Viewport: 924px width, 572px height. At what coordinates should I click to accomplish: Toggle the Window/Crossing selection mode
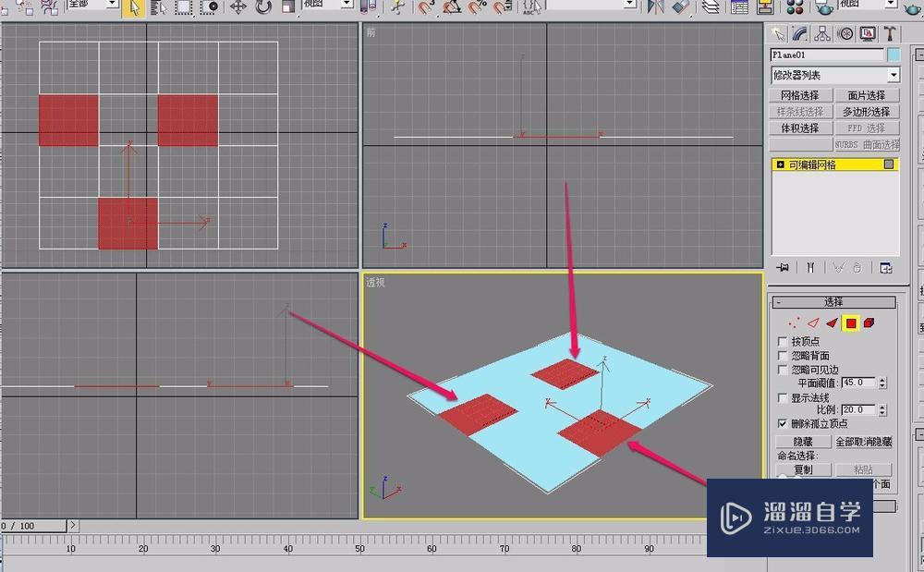coord(209,7)
